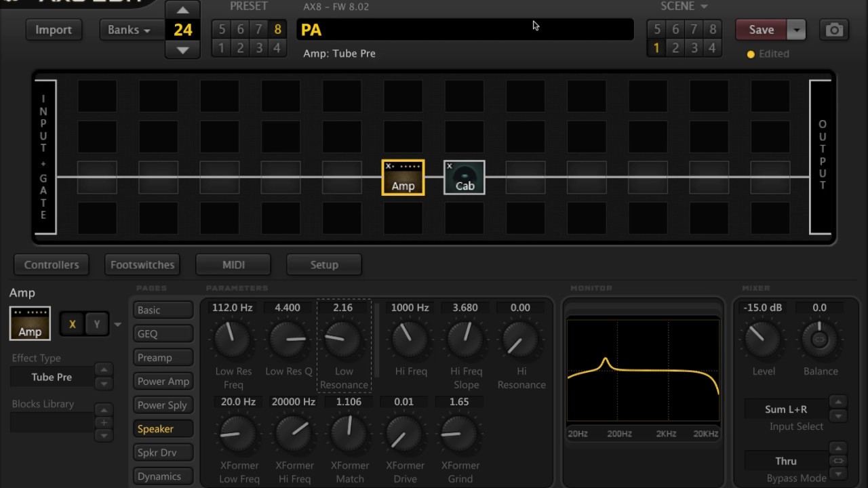Click the frequency response monitor graph
This screenshot has width=868, height=488.
pyautogui.click(x=643, y=370)
